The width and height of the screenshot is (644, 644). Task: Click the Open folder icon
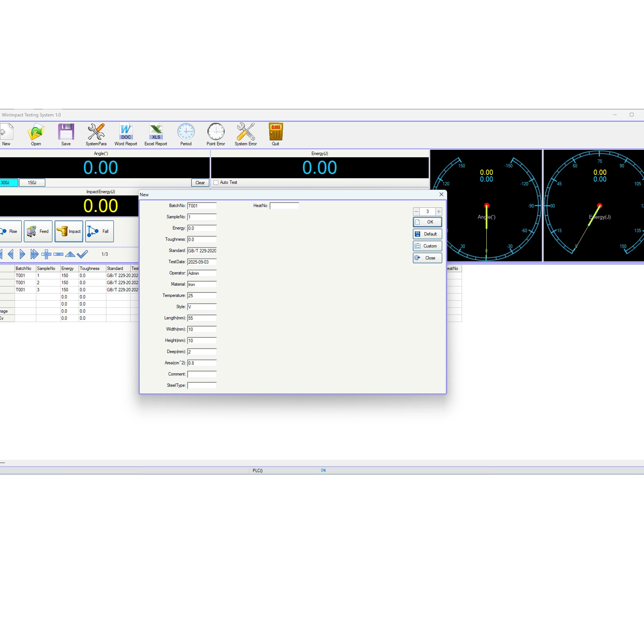(36, 134)
